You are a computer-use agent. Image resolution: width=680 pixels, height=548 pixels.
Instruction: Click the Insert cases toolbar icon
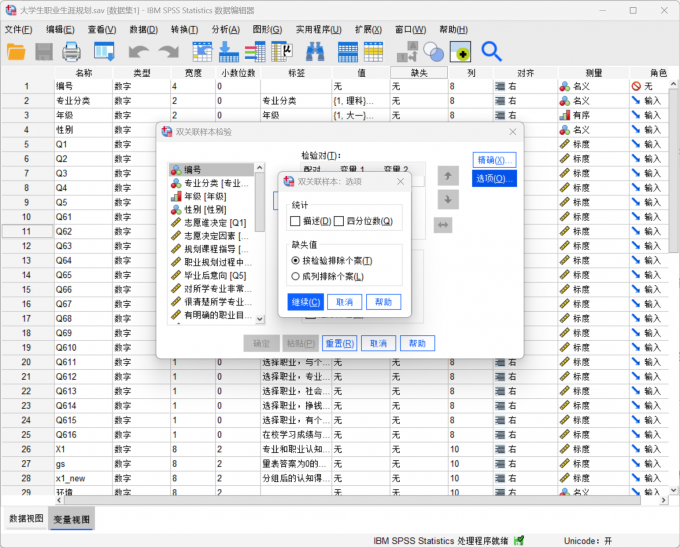348,52
